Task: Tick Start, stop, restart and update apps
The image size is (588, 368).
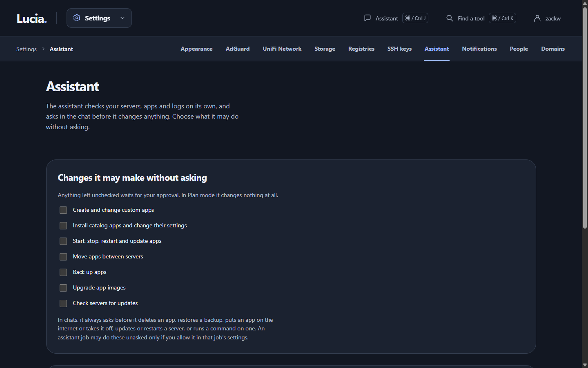Action: coord(63,241)
